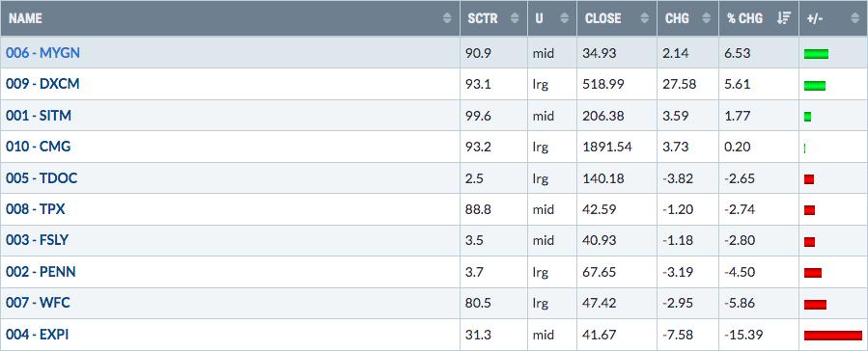Click the long red bar for EXPI
868x351 pixels.
tap(833, 335)
